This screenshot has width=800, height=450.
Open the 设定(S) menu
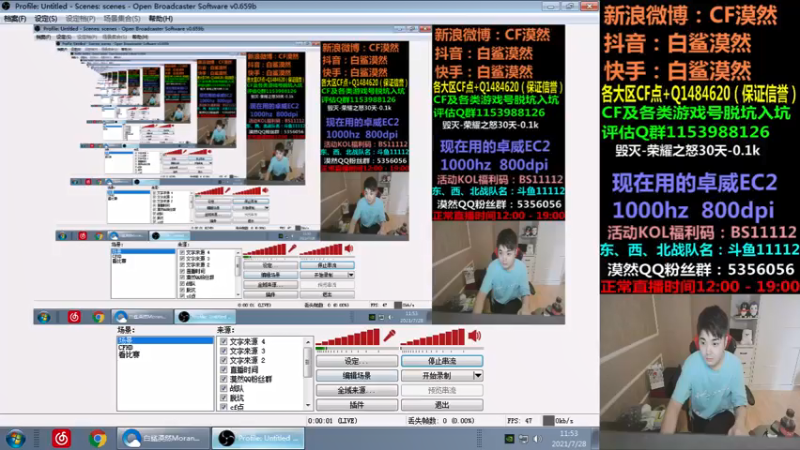click(45, 18)
